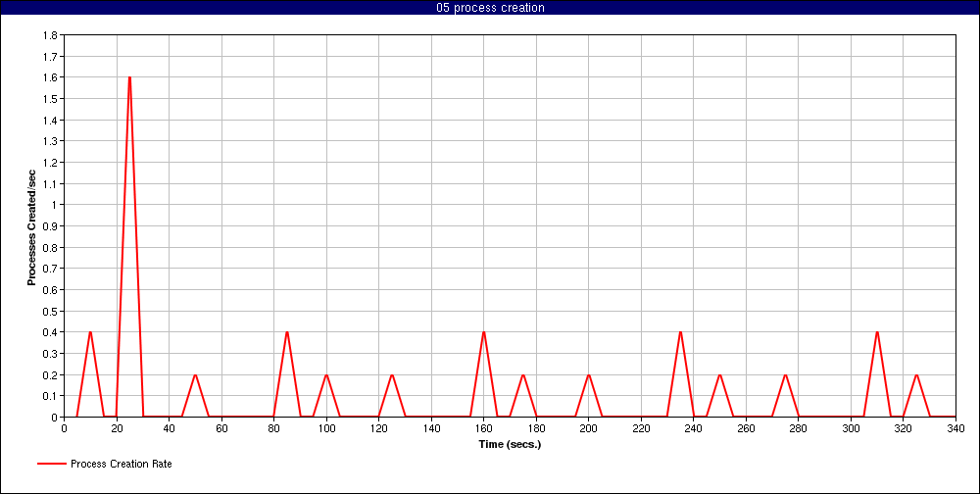
Task: Click the '100' x-axis tick label
Action: tap(326, 429)
